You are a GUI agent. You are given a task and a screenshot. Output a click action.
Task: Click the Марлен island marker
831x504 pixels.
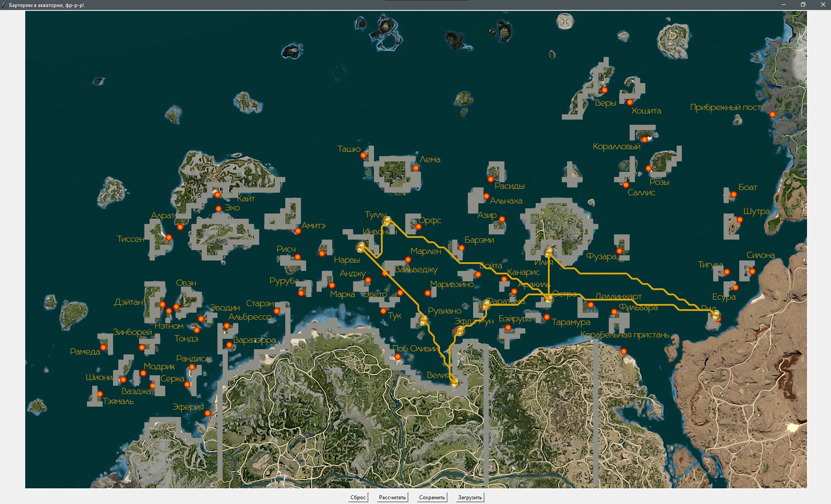pyautogui.click(x=408, y=260)
